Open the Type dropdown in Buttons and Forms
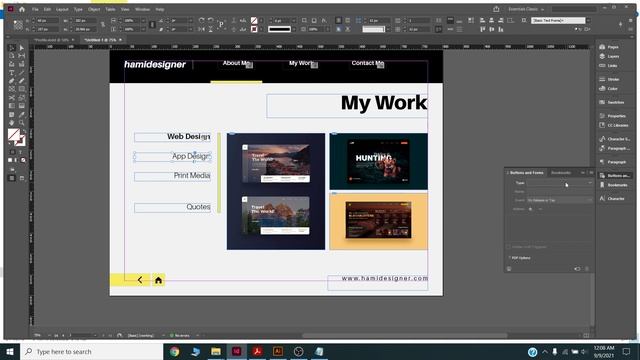This screenshot has height=360, width=640. (559, 183)
